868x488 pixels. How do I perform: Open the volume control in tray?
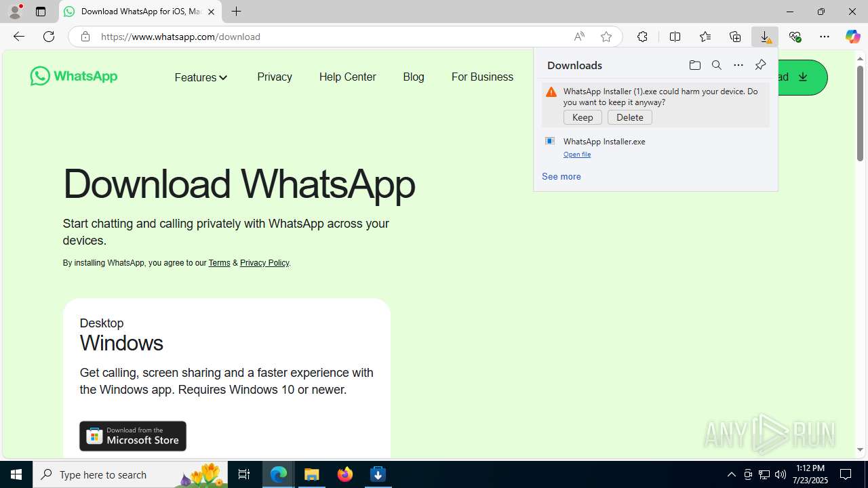point(781,474)
